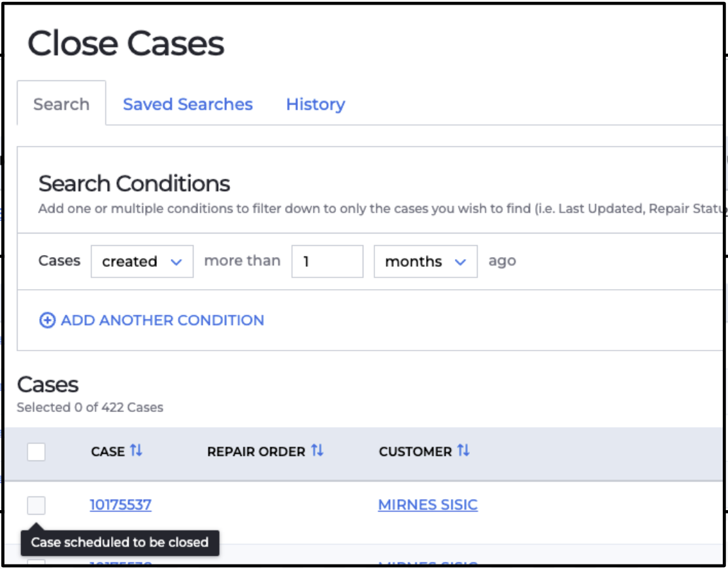
Task: Open case link 10175537
Action: (x=121, y=504)
